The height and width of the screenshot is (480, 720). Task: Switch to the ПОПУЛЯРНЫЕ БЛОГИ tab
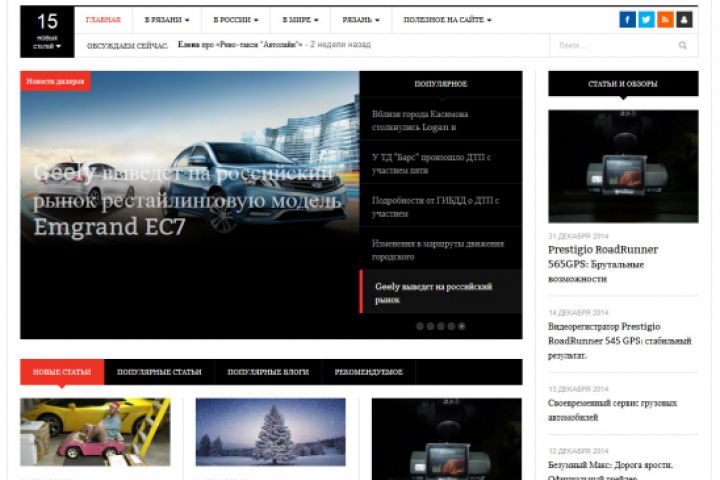coord(268,372)
